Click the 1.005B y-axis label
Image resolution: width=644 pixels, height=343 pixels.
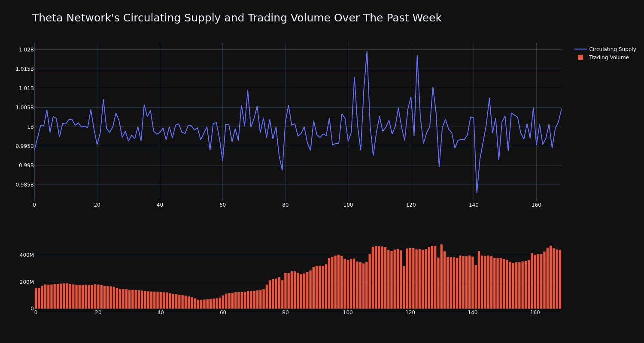pos(24,108)
